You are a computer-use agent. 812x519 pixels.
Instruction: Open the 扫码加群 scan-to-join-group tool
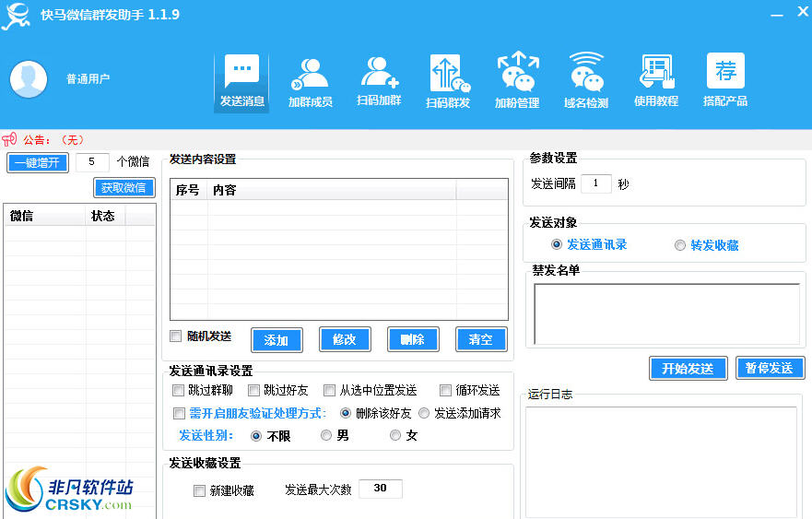tap(379, 81)
